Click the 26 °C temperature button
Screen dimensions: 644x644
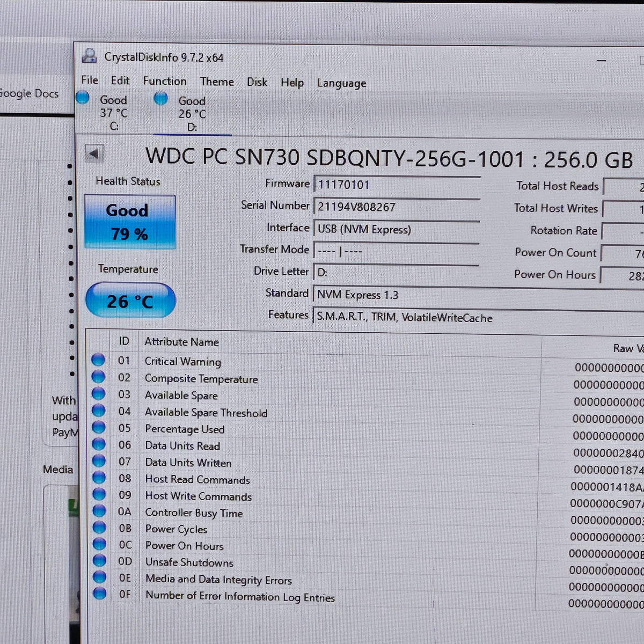click(x=130, y=301)
